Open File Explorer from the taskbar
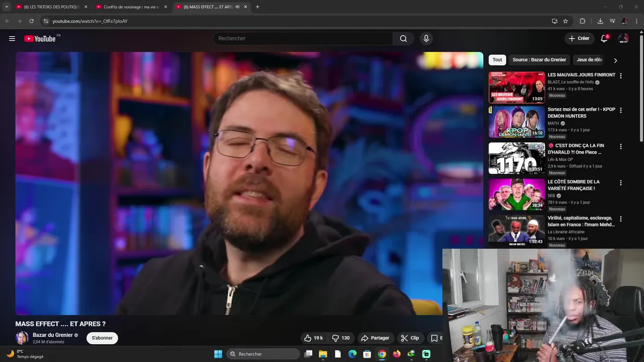The height and width of the screenshot is (362, 644). [x=323, y=354]
